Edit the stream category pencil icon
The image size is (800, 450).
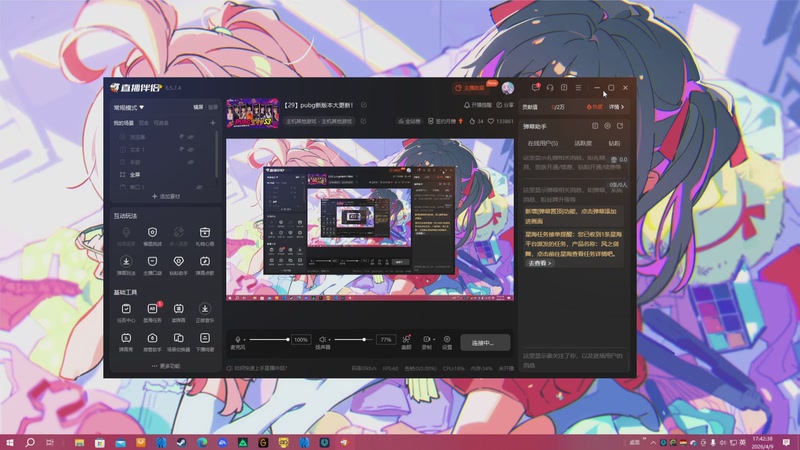[x=363, y=121]
